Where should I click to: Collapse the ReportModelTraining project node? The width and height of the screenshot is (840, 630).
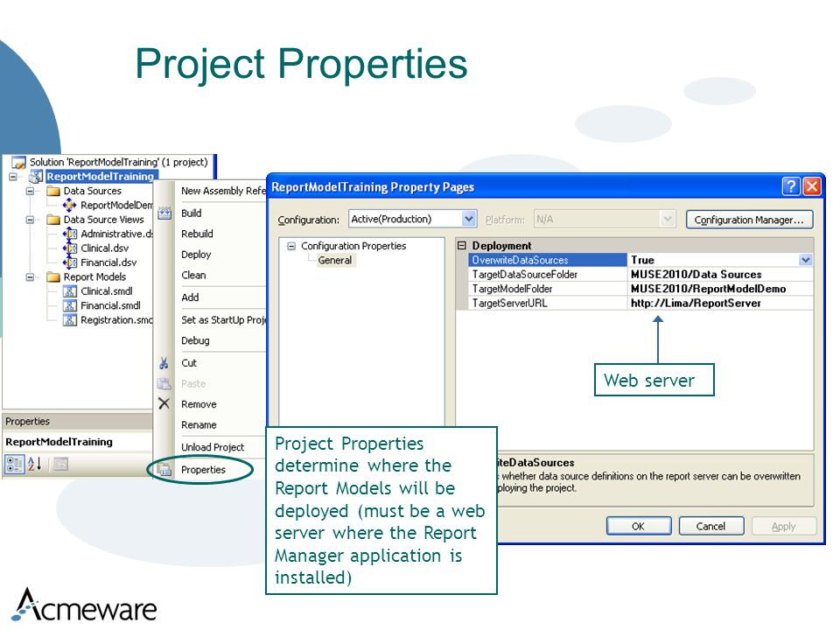click(x=13, y=176)
